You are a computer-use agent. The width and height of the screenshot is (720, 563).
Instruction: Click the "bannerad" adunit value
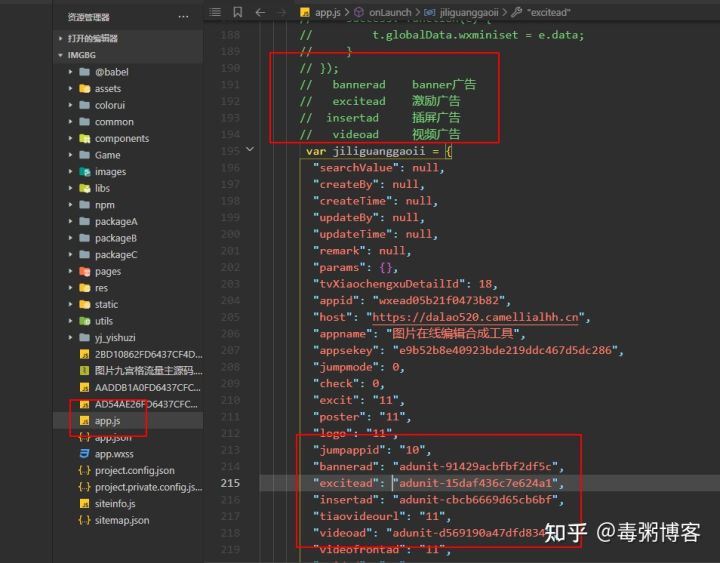475,467
